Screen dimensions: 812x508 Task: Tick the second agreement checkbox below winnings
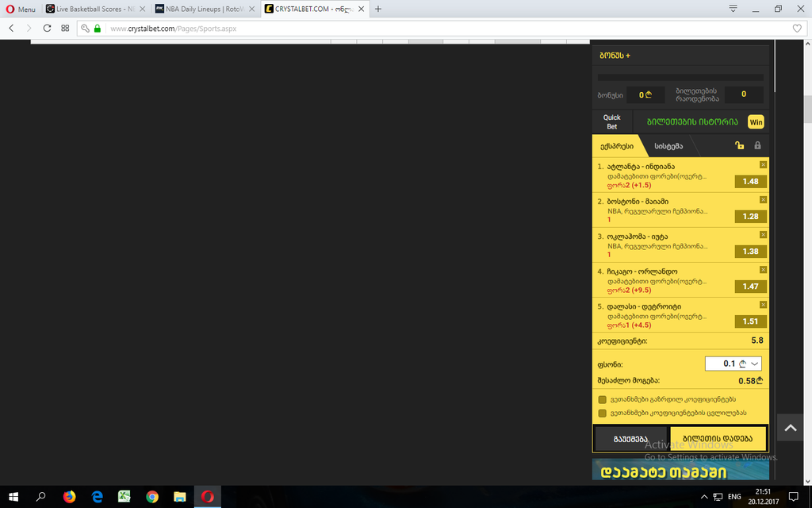[602, 413]
